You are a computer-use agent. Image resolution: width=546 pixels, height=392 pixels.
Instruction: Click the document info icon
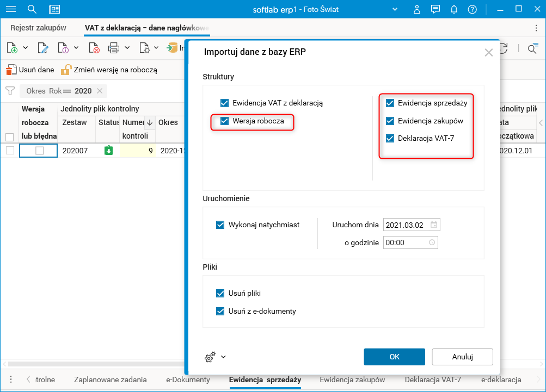point(63,48)
